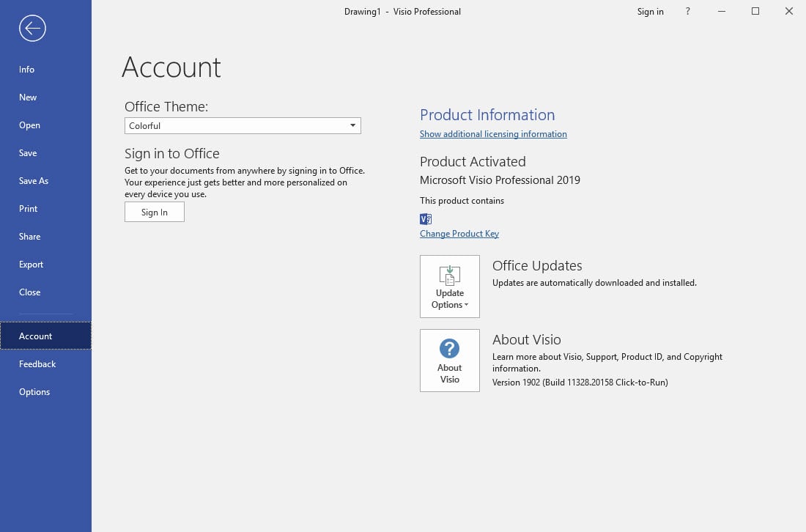
Task: Go to Save As
Action: [x=45, y=180]
